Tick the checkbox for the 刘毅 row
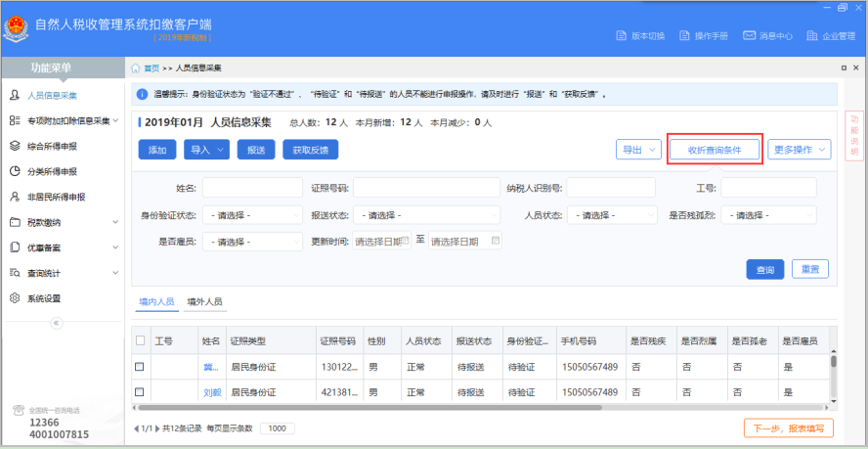Viewport: 868px width, 449px height. point(140,392)
